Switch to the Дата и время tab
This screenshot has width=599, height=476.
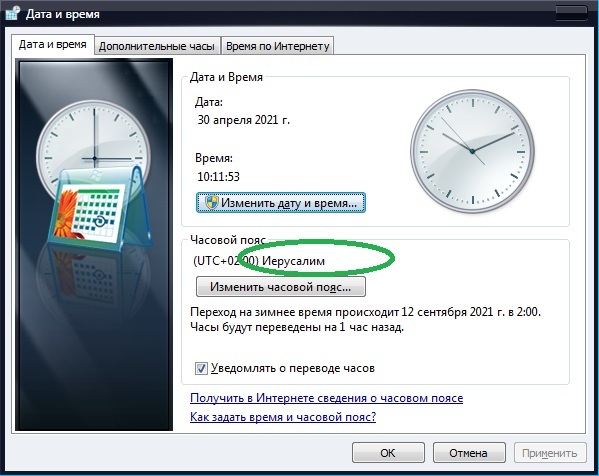pos(53,45)
